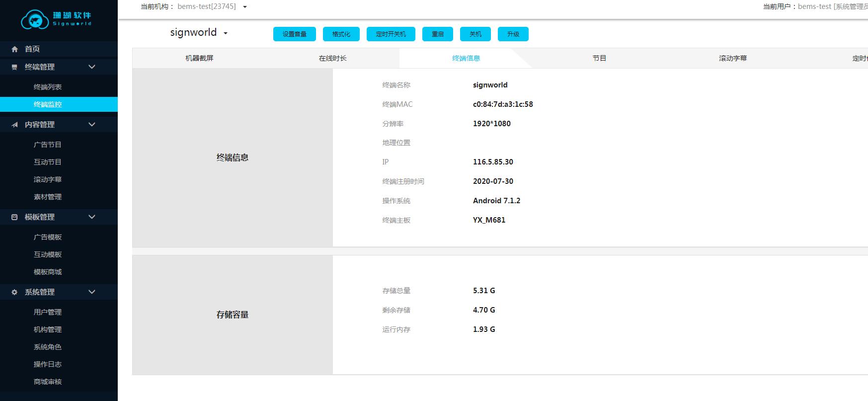Viewport: 868px width, 401px height.
Task: Click the gear icon beside 系统管理
Action: pos(14,292)
